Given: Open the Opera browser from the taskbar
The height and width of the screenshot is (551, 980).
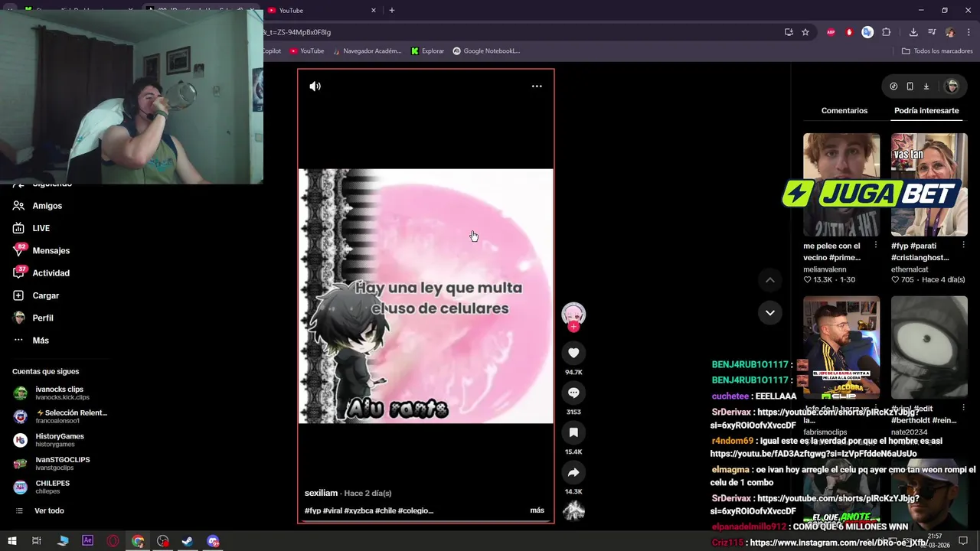Looking at the screenshot, I should tap(113, 541).
